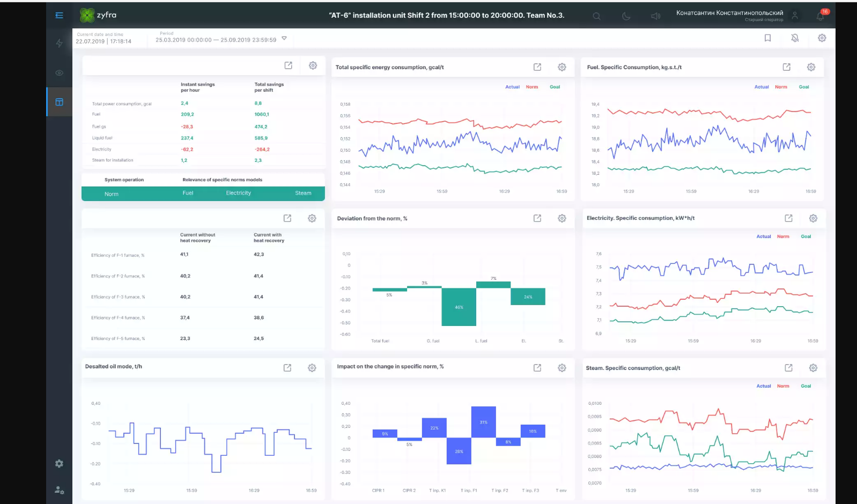Open the search icon in the top bar

coord(596,16)
